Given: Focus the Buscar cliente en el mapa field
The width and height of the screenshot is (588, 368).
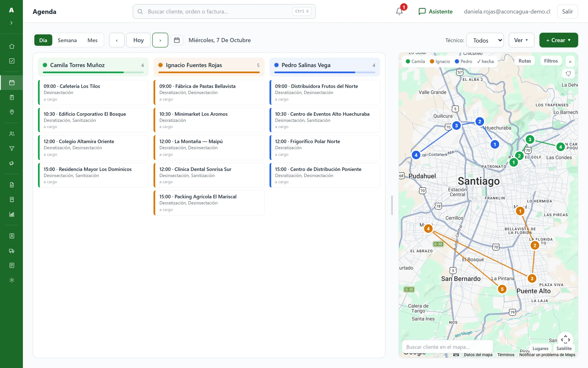Looking at the screenshot, I should click(x=447, y=347).
